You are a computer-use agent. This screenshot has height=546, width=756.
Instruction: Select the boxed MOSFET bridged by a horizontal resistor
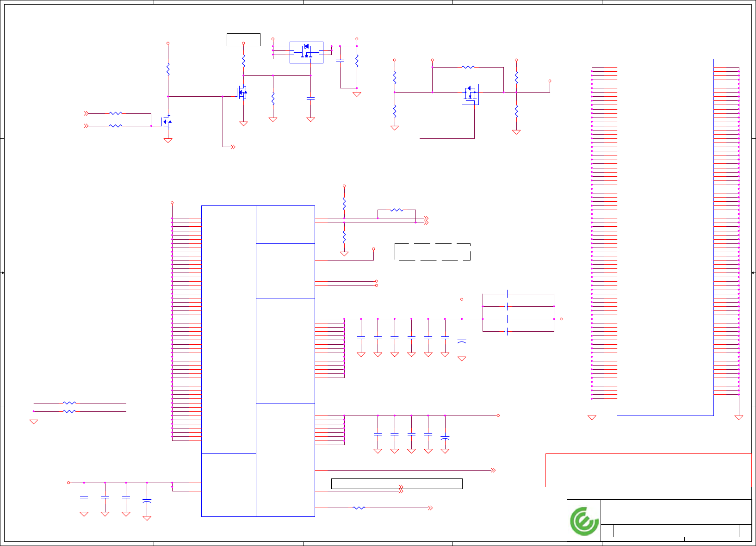(470, 94)
